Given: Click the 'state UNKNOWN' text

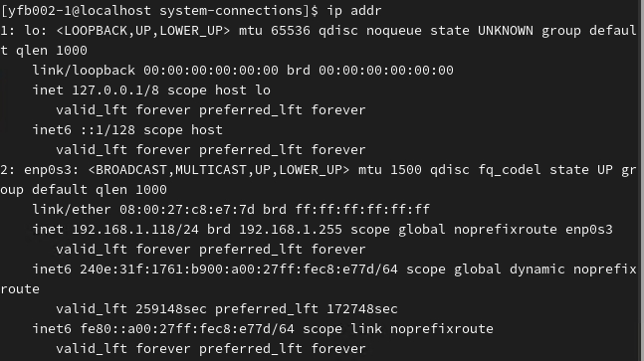Looking at the screenshot, I should (482, 31).
